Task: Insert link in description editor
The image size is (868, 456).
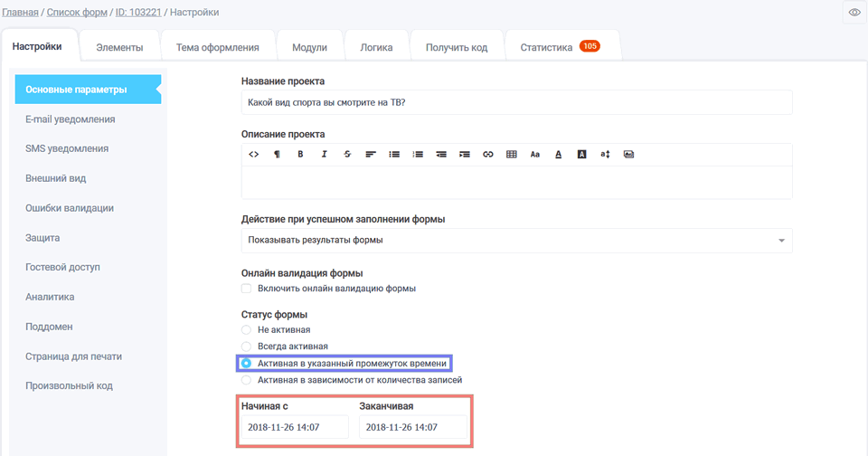Action: (487, 155)
